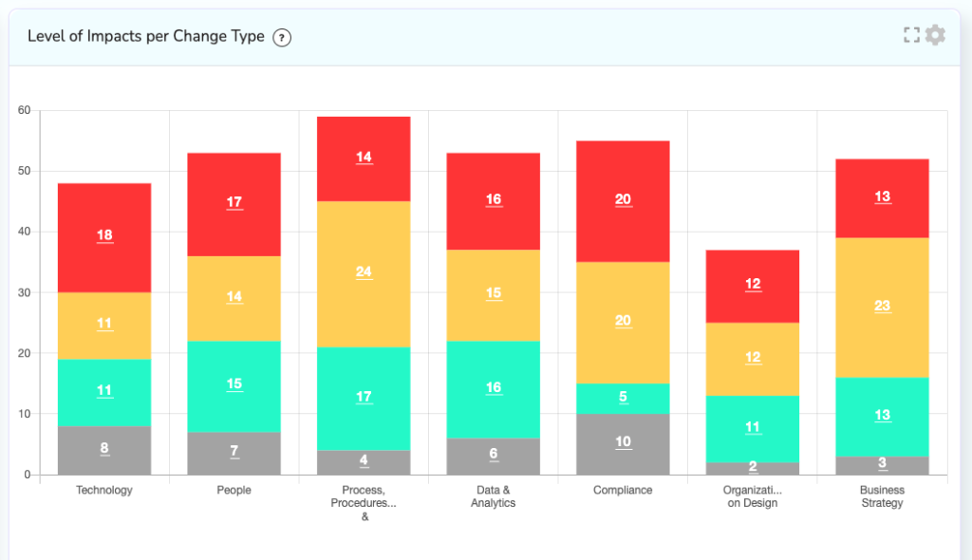Open the help tooltip next to chart title

tap(281, 37)
